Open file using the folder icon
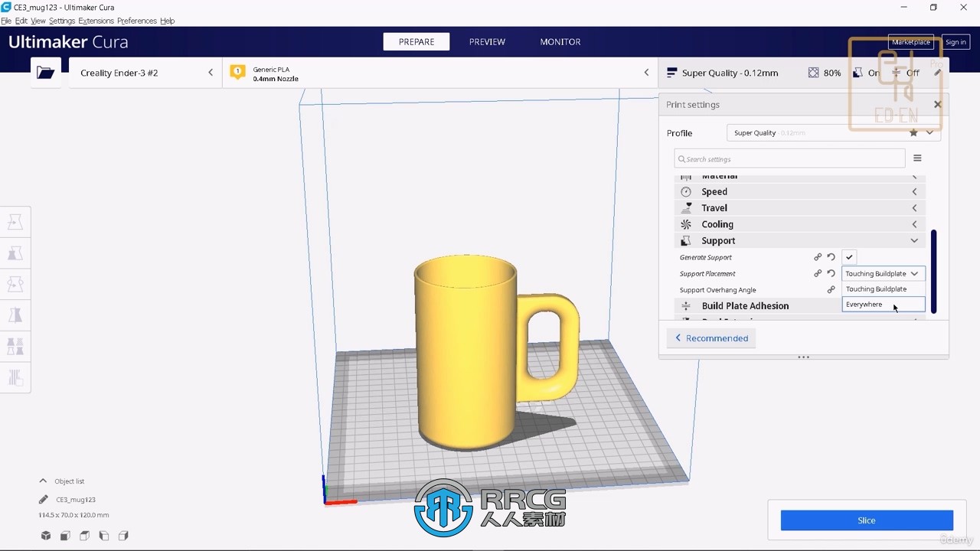This screenshot has width=980, height=551. click(x=46, y=73)
